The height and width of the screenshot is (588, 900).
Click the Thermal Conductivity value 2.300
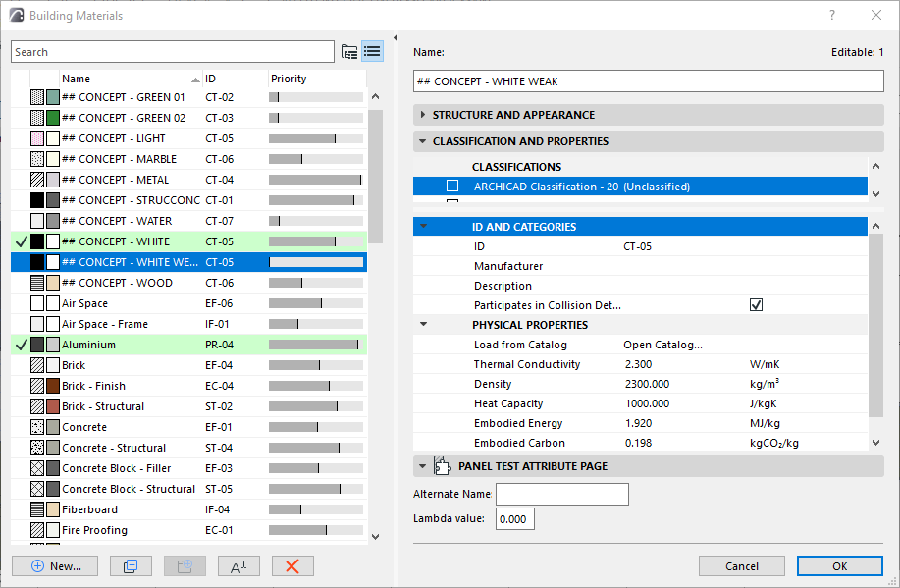coord(638,364)
